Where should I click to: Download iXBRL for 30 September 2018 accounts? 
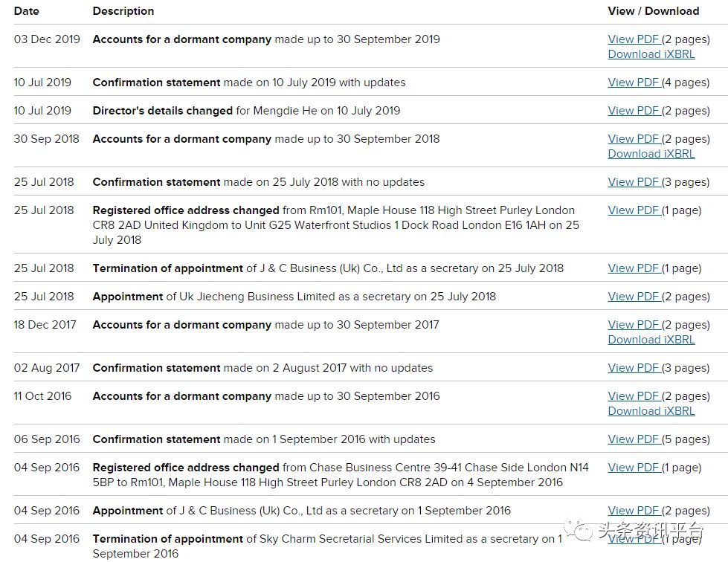[x=651, y=154]
